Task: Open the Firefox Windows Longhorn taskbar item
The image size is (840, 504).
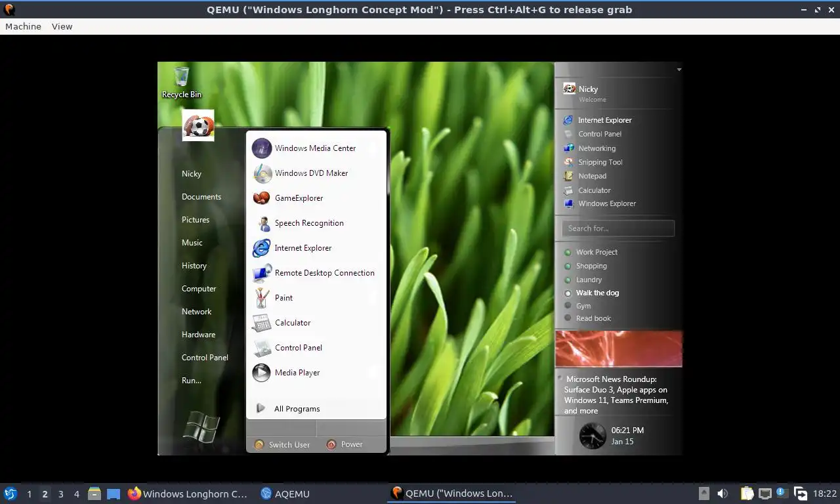Action: coord(188,493)
